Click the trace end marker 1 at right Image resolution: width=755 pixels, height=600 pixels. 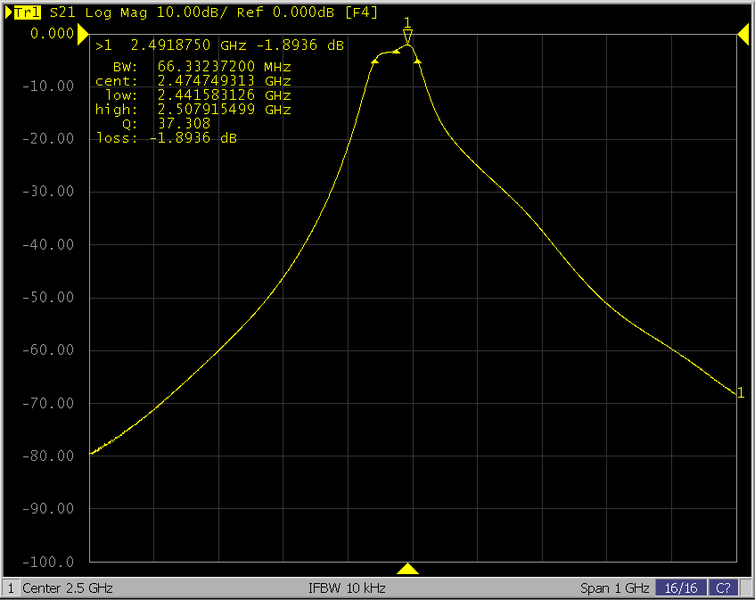point(739,392)
